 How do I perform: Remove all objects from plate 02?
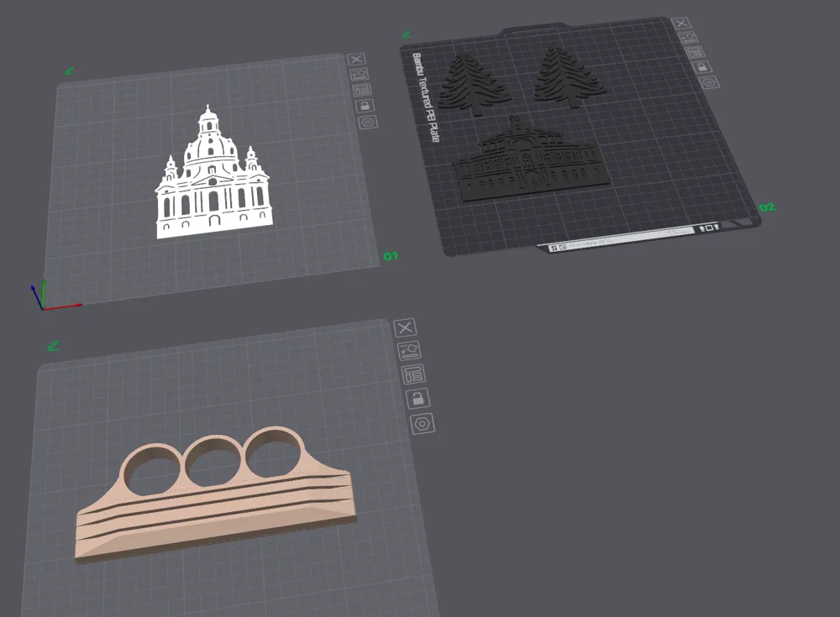coord(681,23)
